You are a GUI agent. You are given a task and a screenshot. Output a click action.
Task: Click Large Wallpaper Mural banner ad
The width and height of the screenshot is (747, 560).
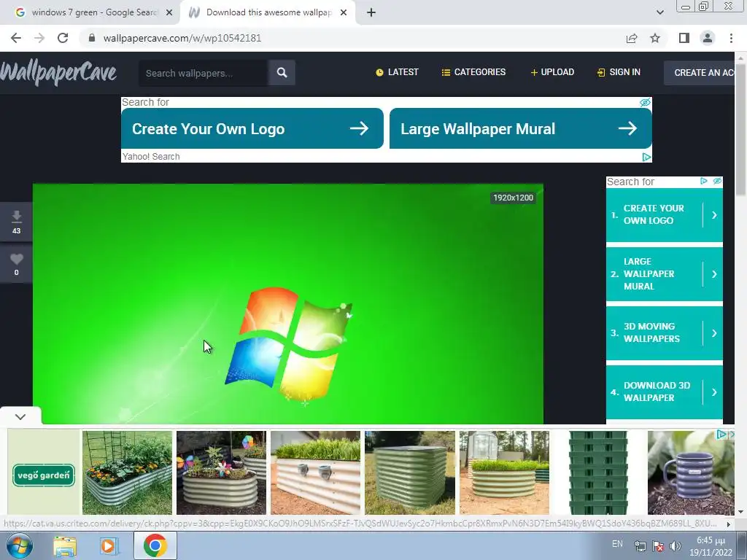521,128
